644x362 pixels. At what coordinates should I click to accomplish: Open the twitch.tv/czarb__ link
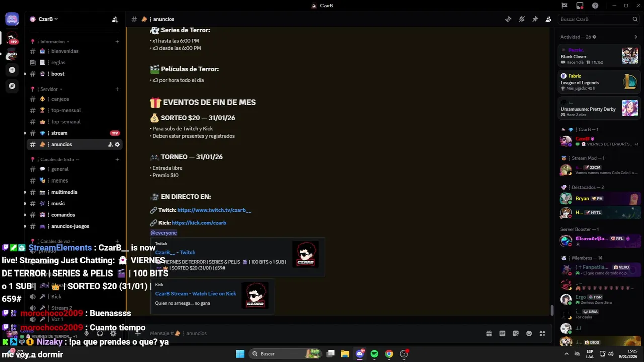coord(214,210)
